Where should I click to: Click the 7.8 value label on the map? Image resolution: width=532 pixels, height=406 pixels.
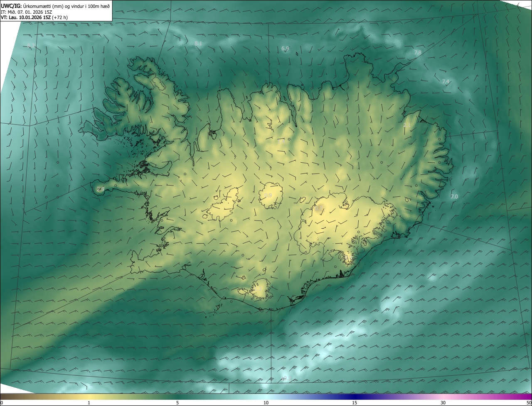click(418, 53)
